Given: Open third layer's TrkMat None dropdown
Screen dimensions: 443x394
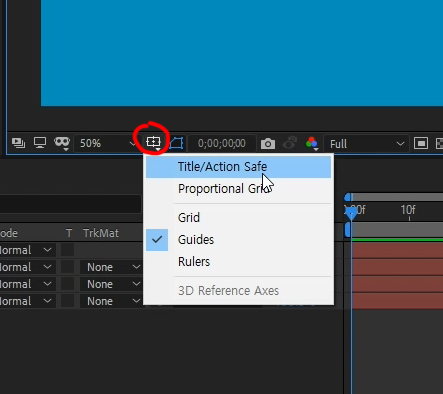Looking at the screenshot, I should point(111,284).
